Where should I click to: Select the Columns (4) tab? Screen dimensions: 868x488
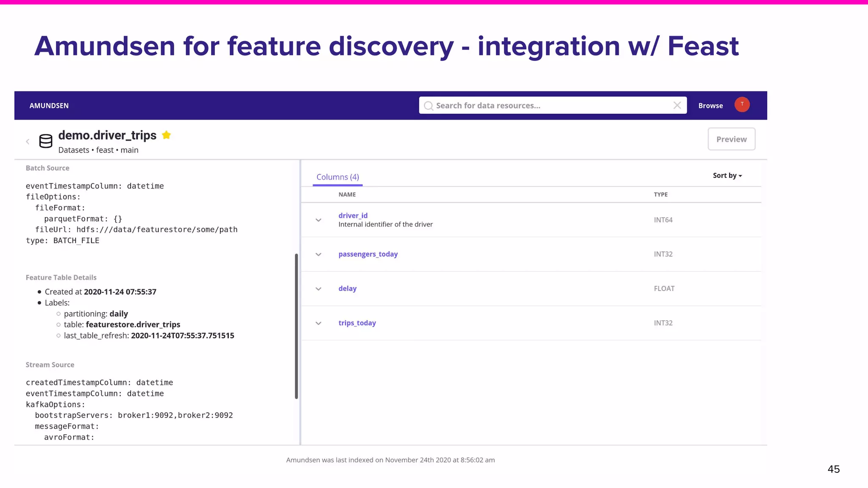[337, 177]
